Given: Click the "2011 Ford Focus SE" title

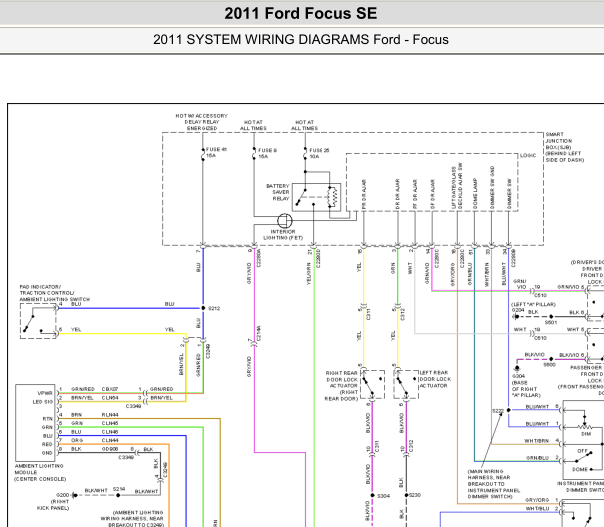Looking at the screenshot, I should [x=300, y=13].
